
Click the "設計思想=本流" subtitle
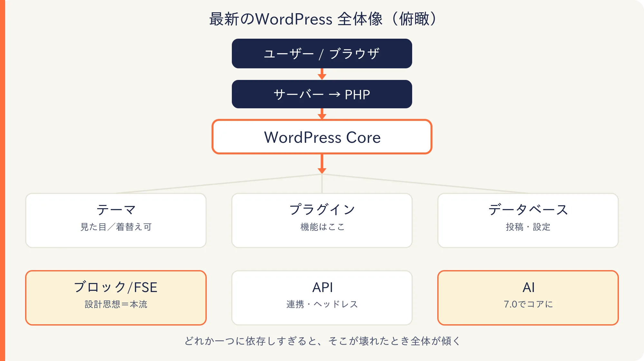click(116, 304)
